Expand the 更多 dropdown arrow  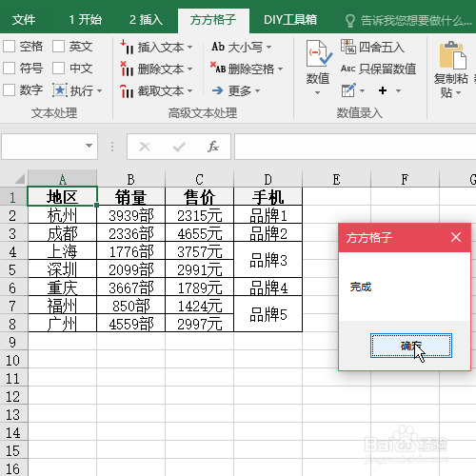point(257,91)
